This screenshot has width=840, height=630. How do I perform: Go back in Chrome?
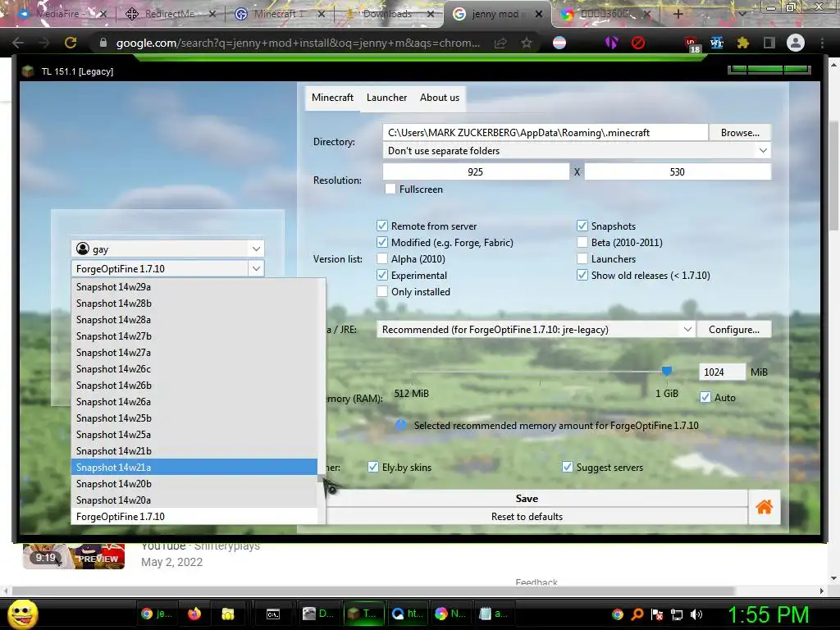coord(18,43)
